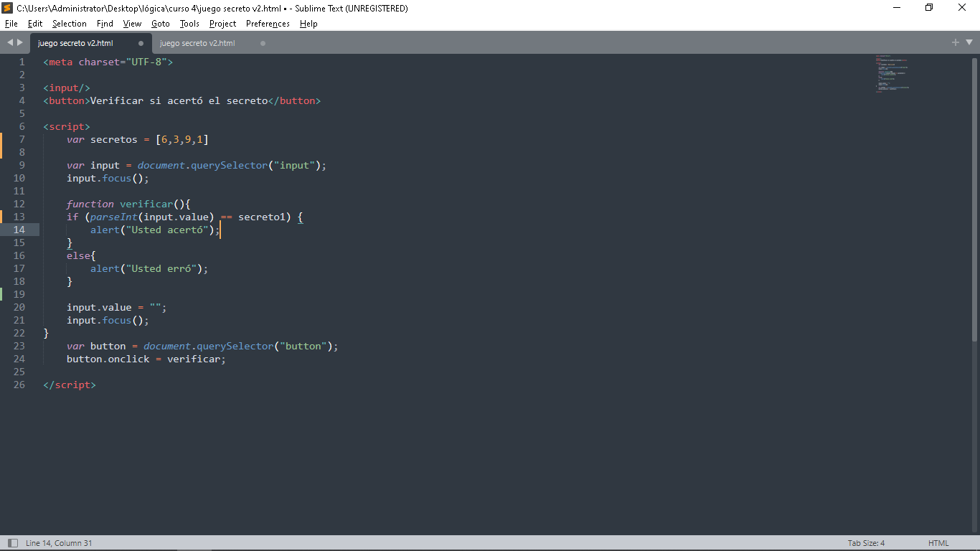Image resolution: width=980 pixels, height=551 pixels.
Task: Open the Tab Size: 4 selector
Action: (x=866, y=543)
